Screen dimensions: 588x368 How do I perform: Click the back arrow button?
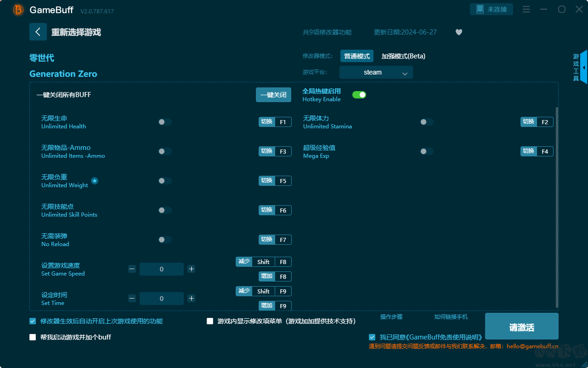(x=38, y=32)
